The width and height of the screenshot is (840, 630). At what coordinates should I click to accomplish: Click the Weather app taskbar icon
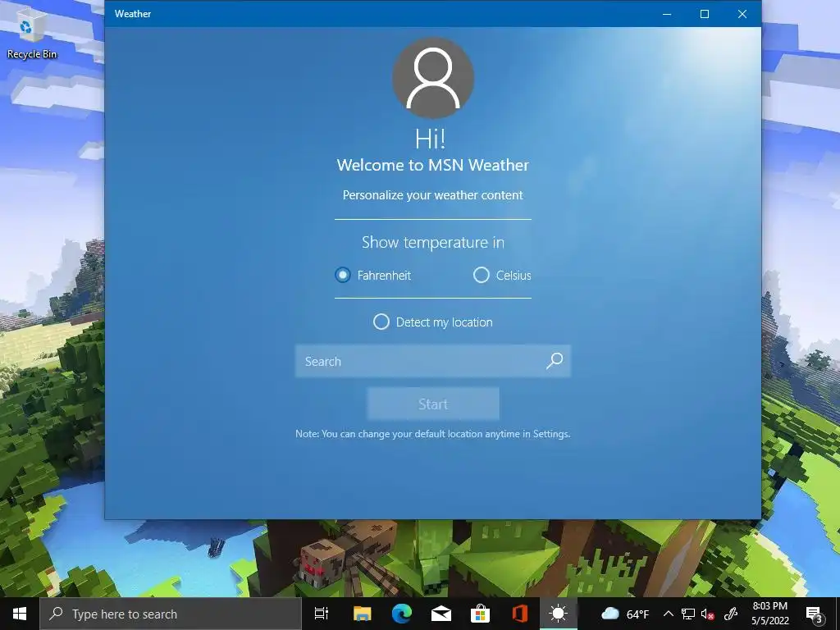click(558, 614)
